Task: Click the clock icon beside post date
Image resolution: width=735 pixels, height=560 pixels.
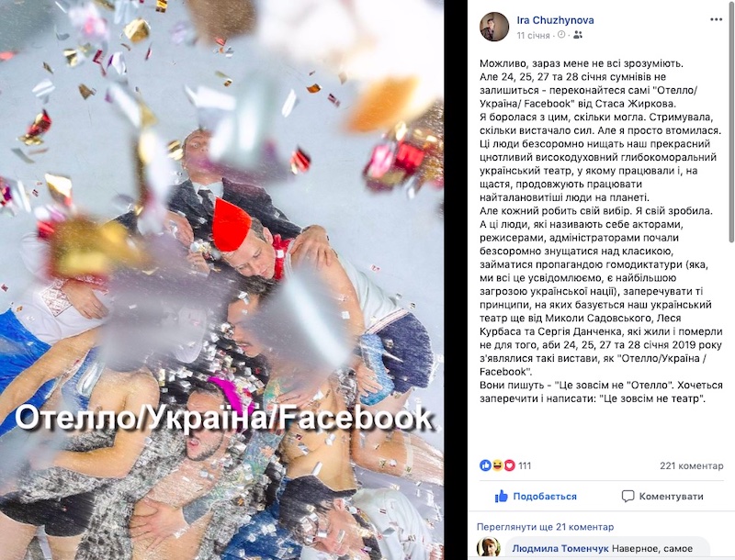Action: (x=561, y=35)
